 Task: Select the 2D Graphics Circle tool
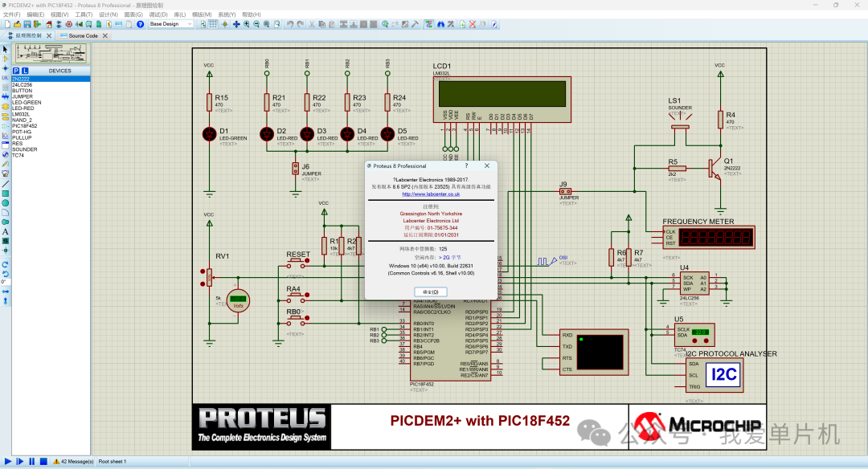pos(6,203)
